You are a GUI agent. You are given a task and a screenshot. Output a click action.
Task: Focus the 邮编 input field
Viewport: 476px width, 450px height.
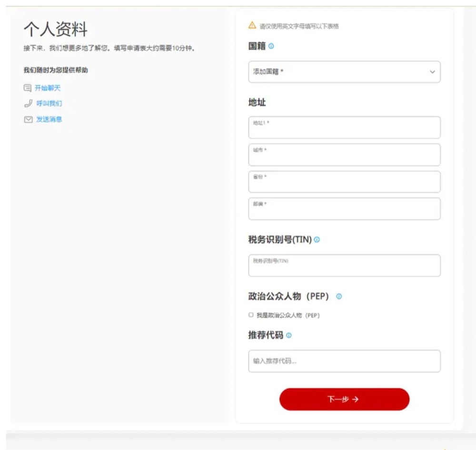(x=344, y=209)
